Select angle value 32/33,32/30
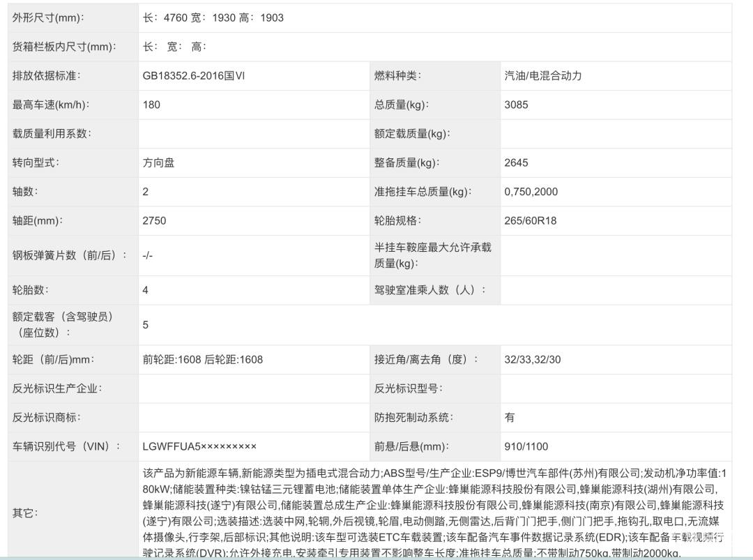Screen dimensions: 753x560 click(533, 359)
